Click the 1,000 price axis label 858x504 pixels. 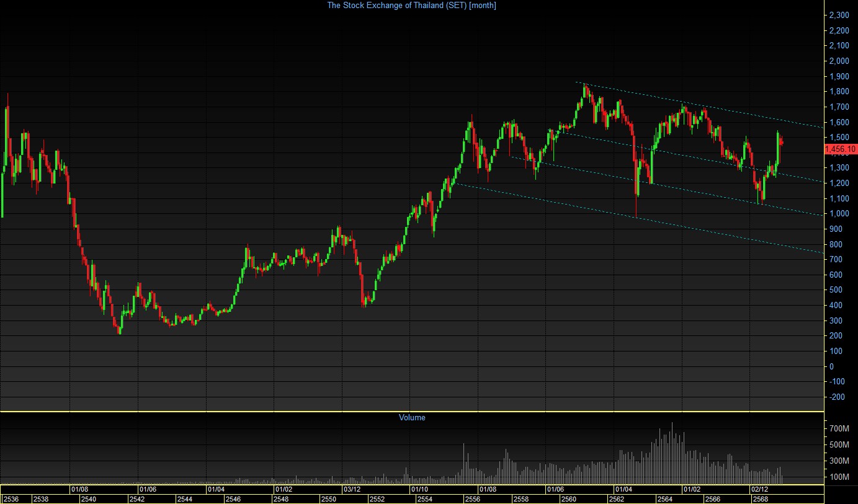[838, 214]
